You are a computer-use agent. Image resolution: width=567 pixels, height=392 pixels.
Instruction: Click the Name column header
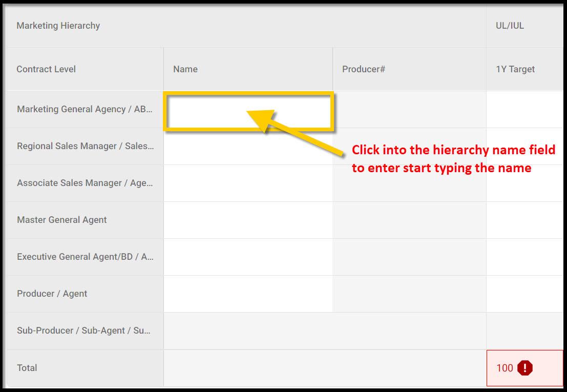pyautogui.click(x=185, y=69)
